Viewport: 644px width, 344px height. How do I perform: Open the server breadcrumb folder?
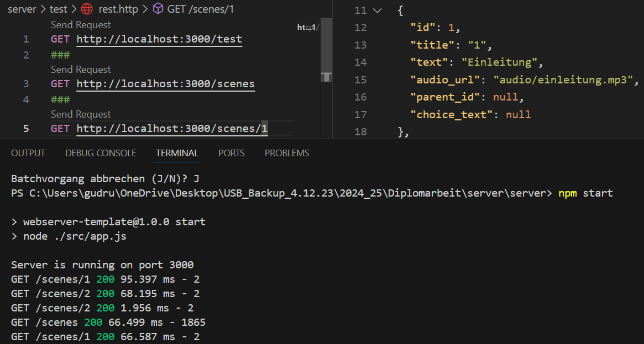click(22, 9)
